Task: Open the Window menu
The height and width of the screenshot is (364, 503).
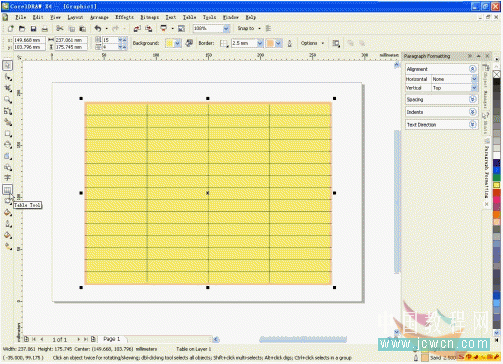Action: click(x=231, y=17)
